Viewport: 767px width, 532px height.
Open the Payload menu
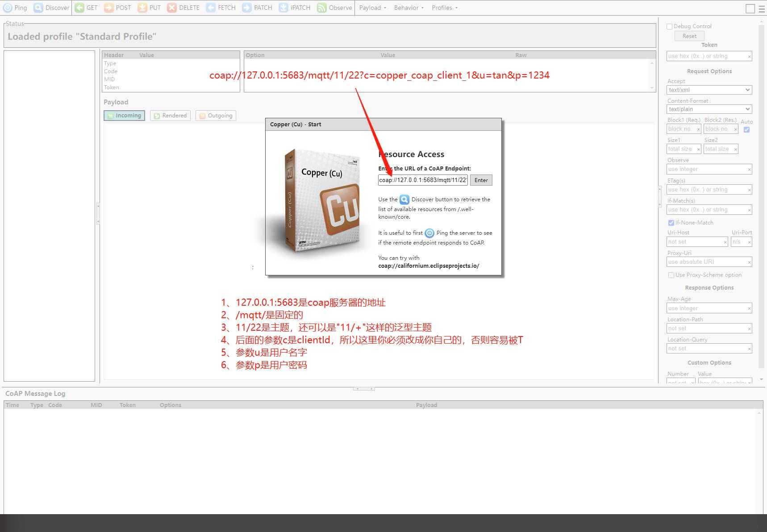tap(372, 8)
